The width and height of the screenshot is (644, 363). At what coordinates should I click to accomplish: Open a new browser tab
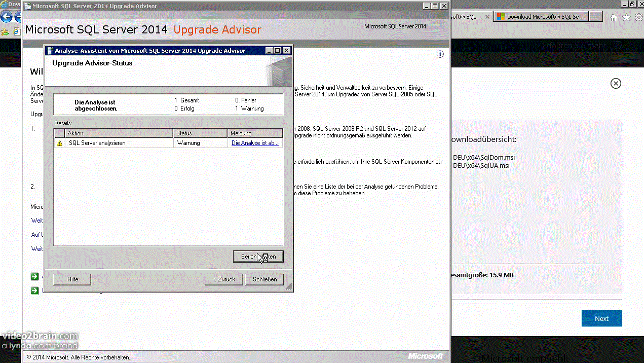[x=596, y=17]
